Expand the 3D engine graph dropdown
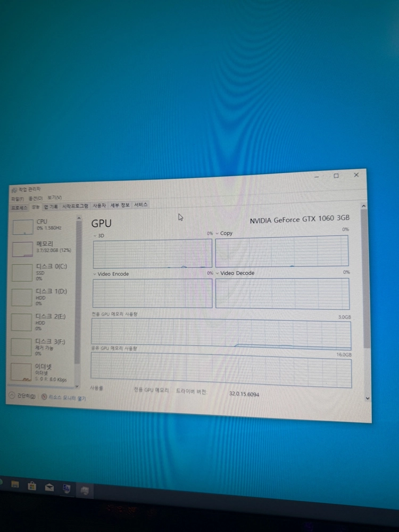Image resolution: width=399 pixels, height=532 pixels. pos(99,236)
